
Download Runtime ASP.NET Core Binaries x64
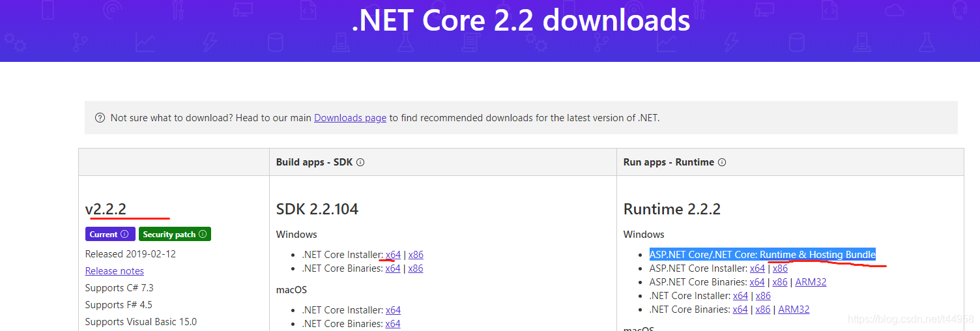tap(757, 282)
